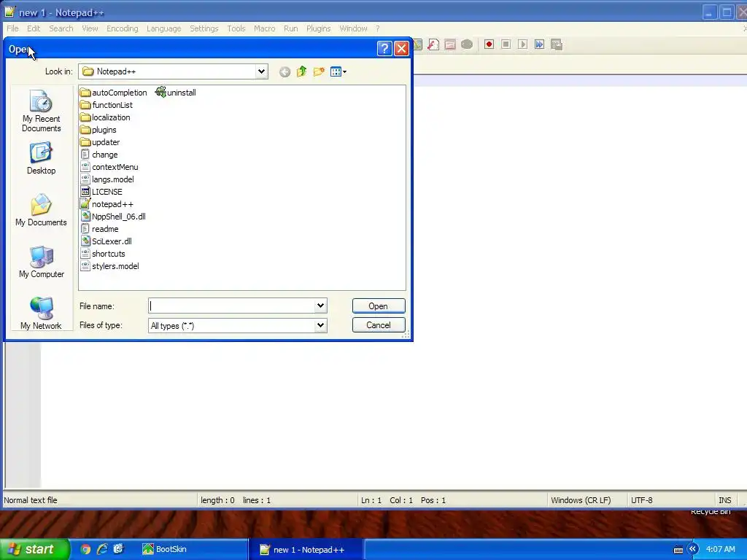Click Run a Macro Multiple Times icon
Screen dimensions: 747x560
pyautogui.click(x=539, y=44)
